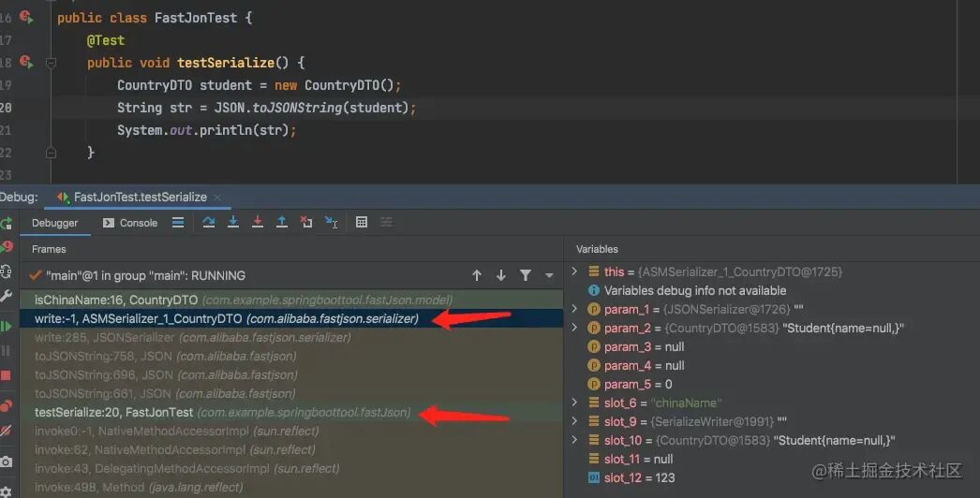Select the Debugger tab
The image size is (980, 498).
pos(54,223)
